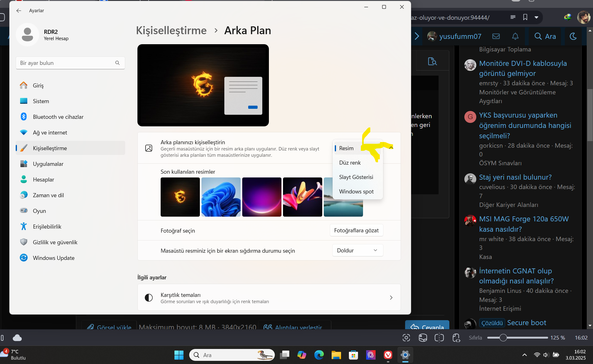This screenshot has width=593, height=364.
Task: Open the screenshot capture icon in status bar
Action: (406, 338)
